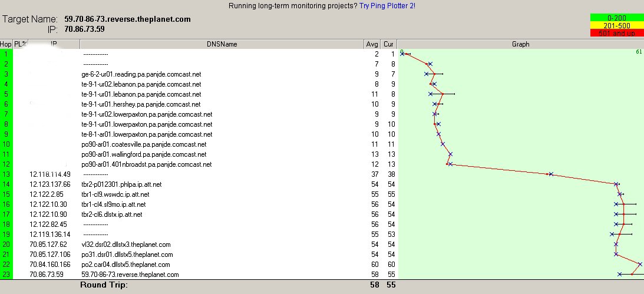Click the Round Trip label in the footer

click(104, 285)
